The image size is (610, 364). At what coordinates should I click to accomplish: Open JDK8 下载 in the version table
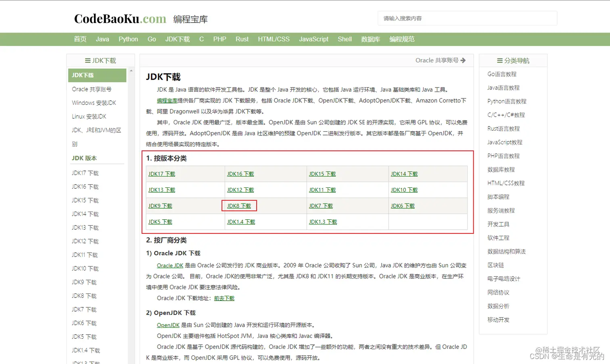click(239, 206)
